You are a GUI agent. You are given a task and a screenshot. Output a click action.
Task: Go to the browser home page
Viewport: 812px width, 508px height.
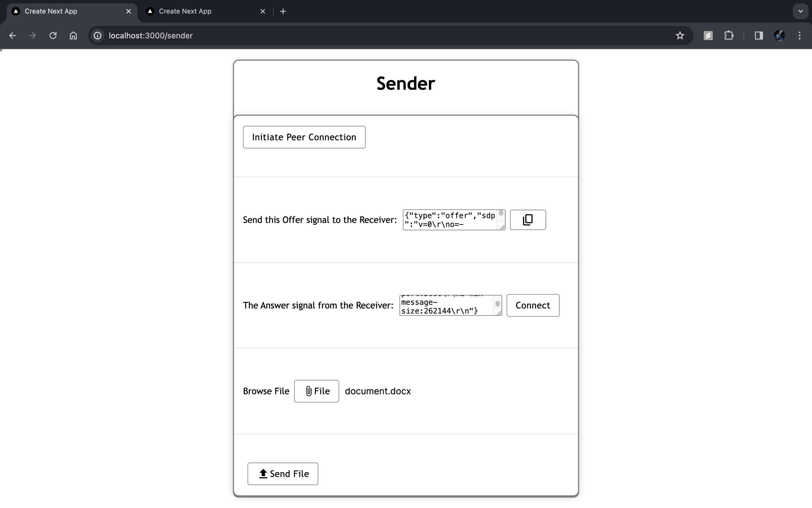pos(73,36)
